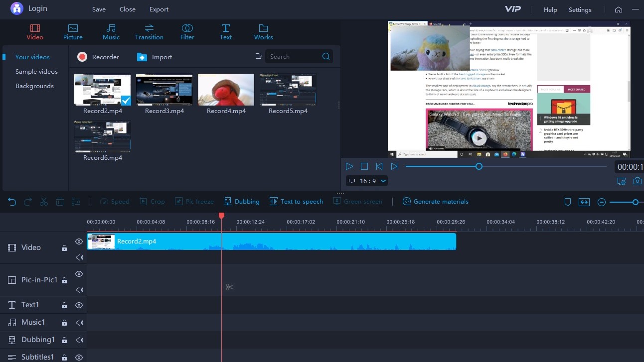The width and height of the screenshot is (644, 362).
Task: Open the 16:9 aspect ratio dropdown
Action: pos(367,181)
